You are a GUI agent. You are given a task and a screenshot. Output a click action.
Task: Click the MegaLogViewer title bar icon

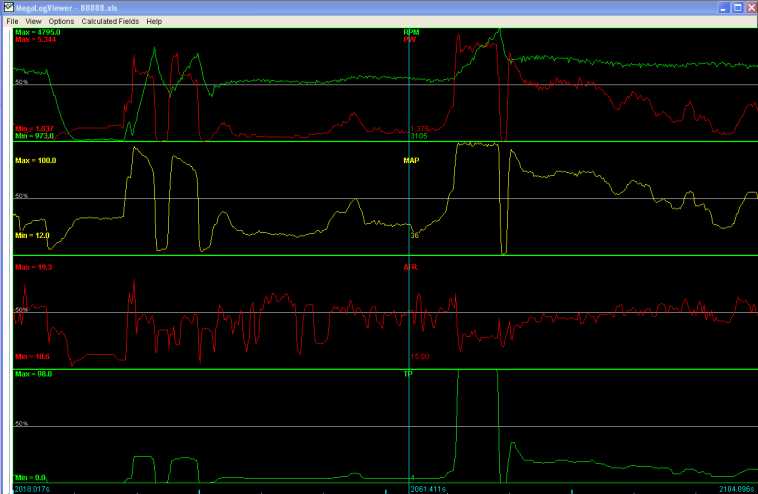[9, 7]
